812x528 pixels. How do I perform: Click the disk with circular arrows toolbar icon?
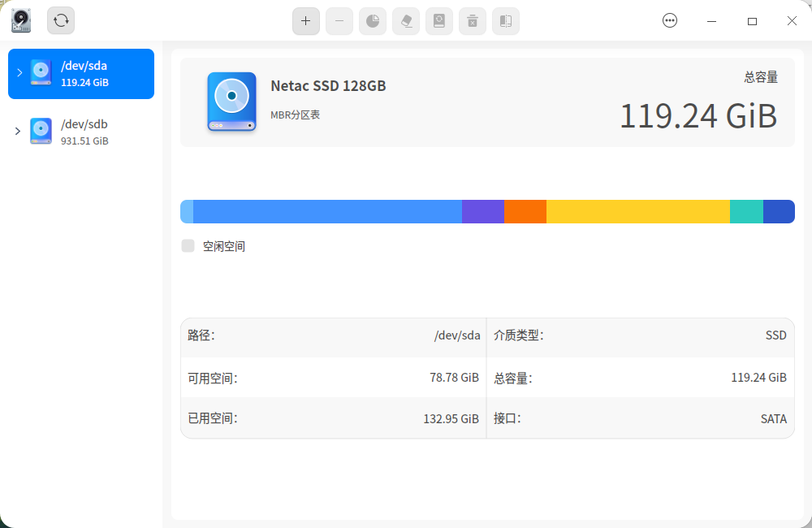point(439,21)
